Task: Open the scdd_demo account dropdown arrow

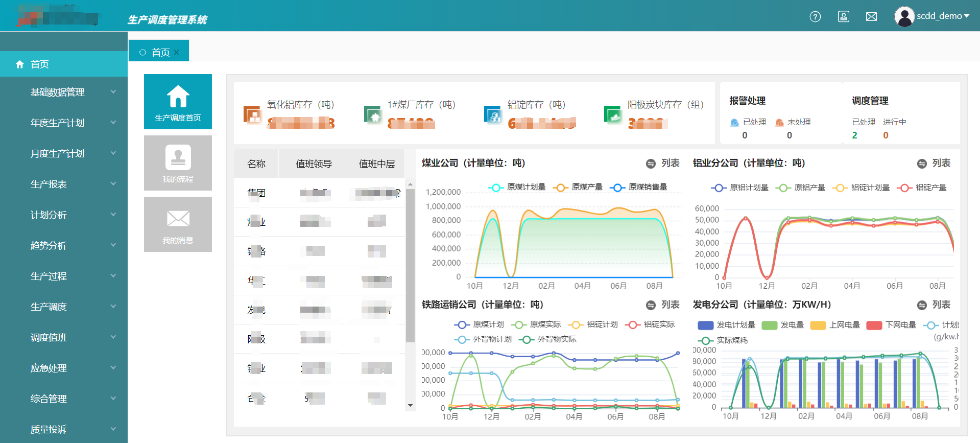Action: pyautogui.click(x=967, y=16)
